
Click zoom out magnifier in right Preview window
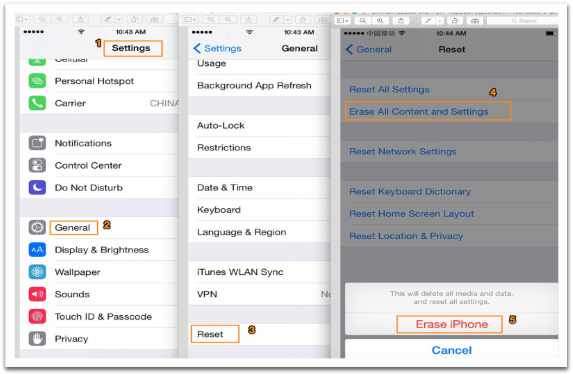coord(363,21)
